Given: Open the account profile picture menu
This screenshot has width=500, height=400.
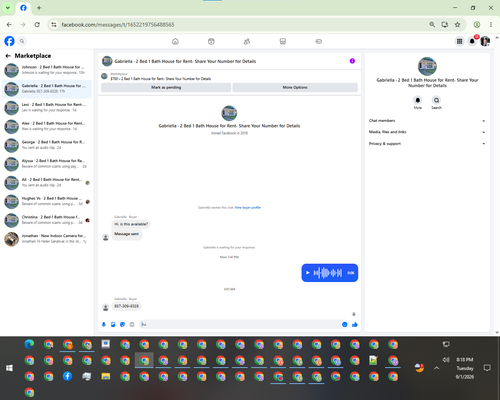Looking at the screenshot, I should coord(485,41).
